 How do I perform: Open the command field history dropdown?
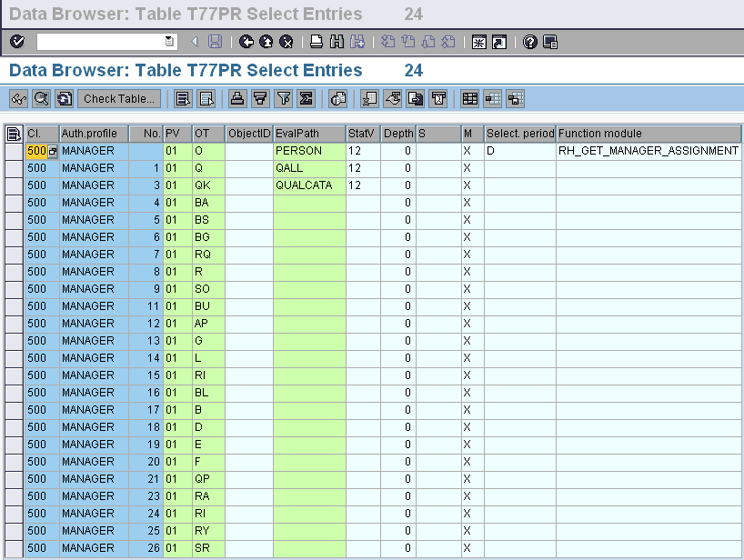tap(169, 42)
